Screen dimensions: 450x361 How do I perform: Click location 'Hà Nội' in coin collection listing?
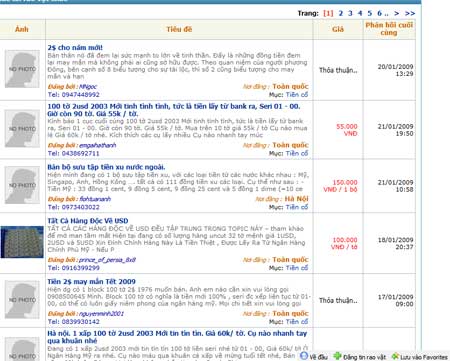pos(296,199)
